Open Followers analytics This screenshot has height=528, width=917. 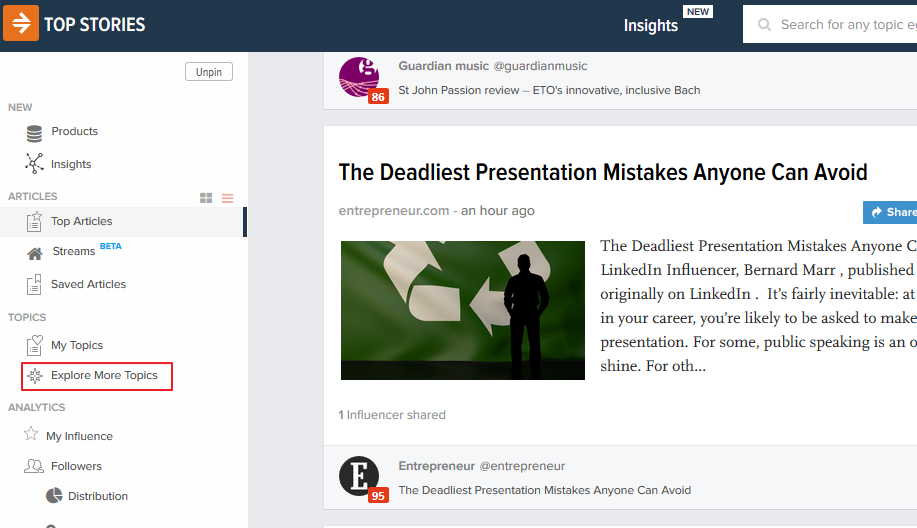click(76, 466)
